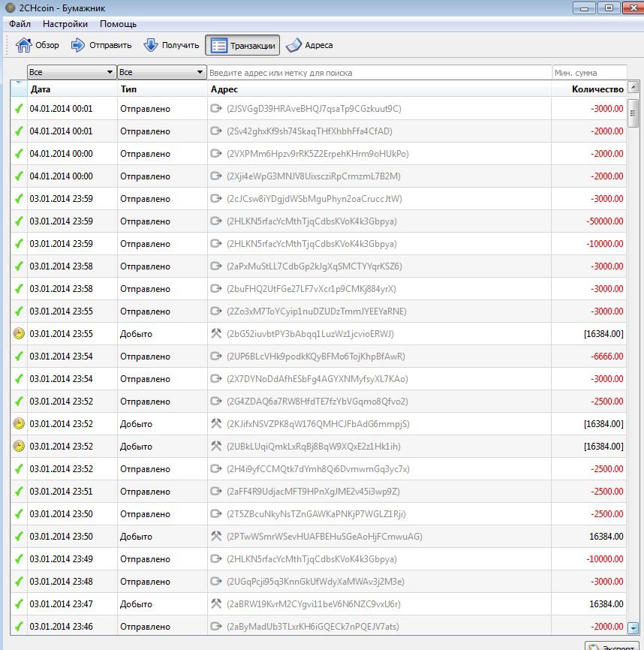Click the 2CHcoin app icon in title bar

pyautogui.click(x=10, y=8)
